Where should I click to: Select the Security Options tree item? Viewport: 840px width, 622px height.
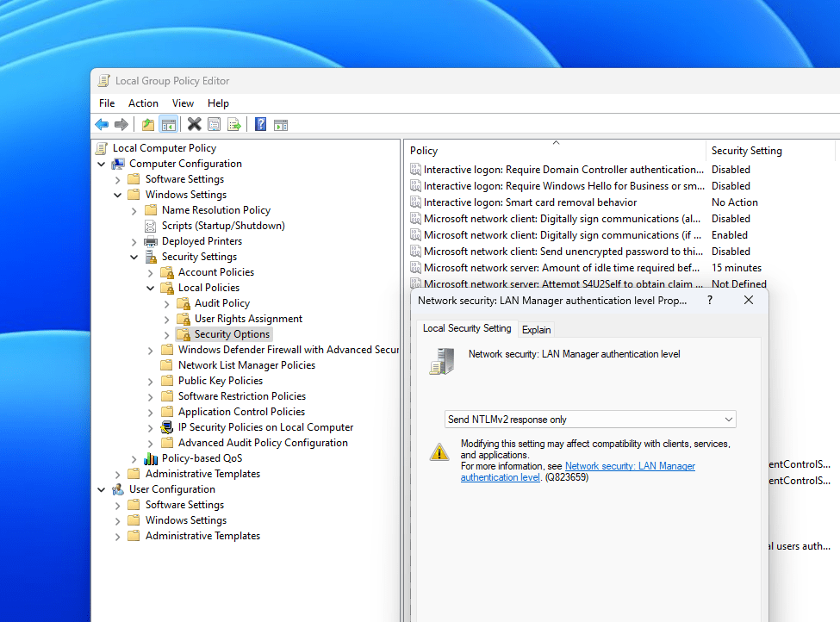pyautogui.click(x=232, y=334)
